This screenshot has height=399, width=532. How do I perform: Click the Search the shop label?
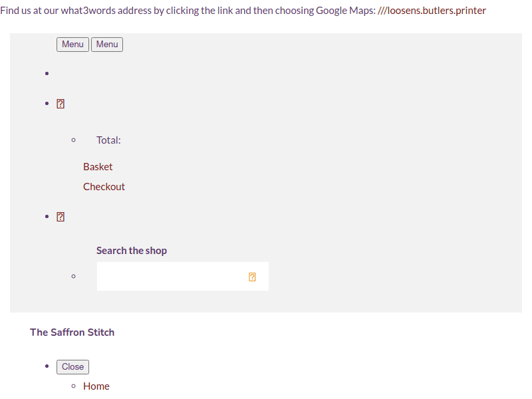tap(132, 251)
